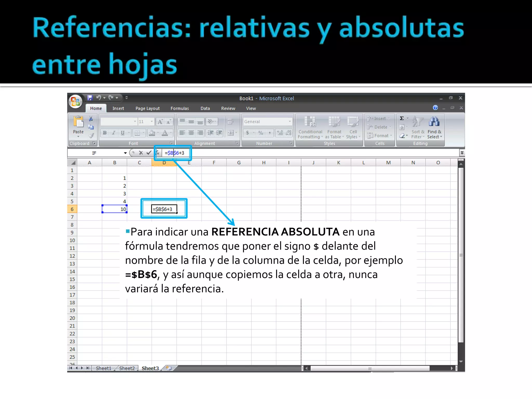Click the Wrap Text icon
Screen dimensions: 532x399
point(230,122)
